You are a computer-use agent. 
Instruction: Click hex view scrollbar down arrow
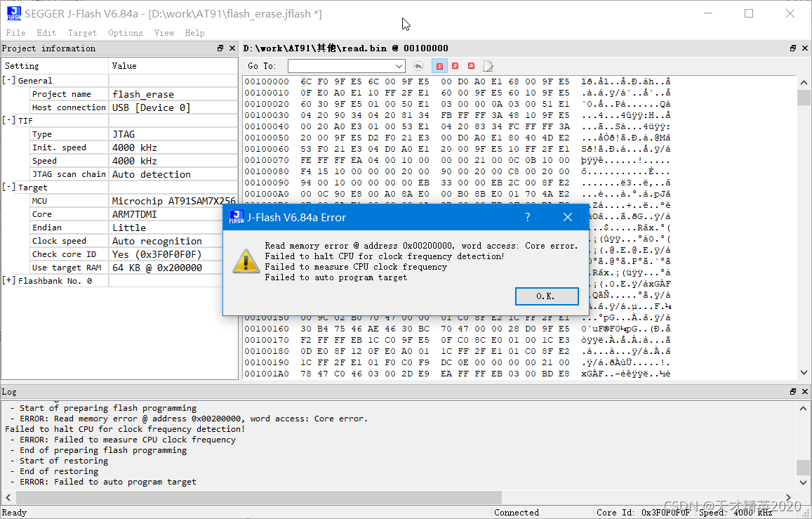click(x=804, y=372)
